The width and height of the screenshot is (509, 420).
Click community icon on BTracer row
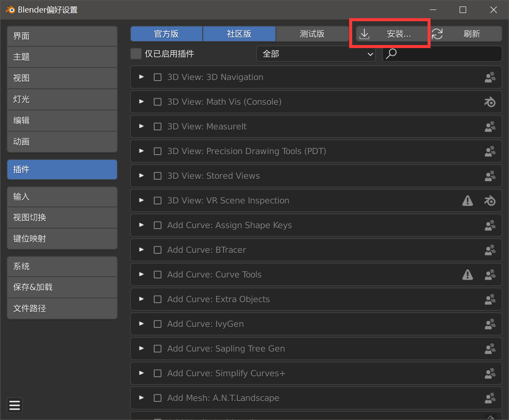pos(490,250)
